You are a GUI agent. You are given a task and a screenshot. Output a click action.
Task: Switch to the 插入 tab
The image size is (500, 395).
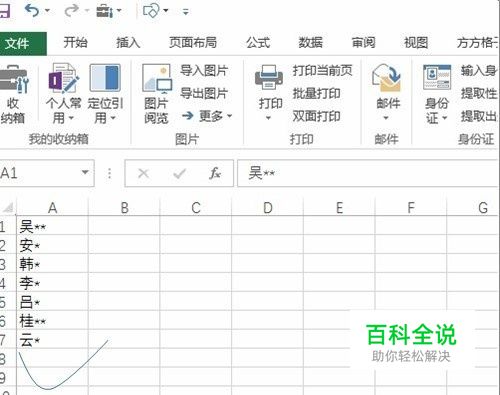coord(128,43)
